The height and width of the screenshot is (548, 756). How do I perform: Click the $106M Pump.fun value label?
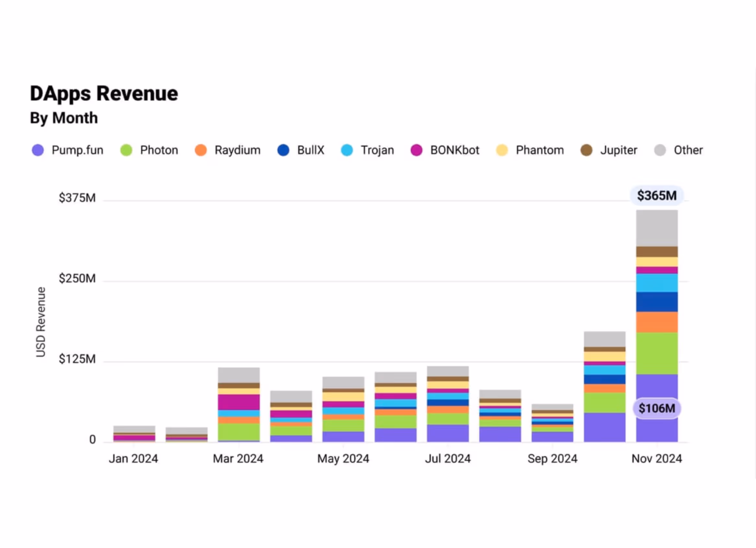tap(657, 408)
